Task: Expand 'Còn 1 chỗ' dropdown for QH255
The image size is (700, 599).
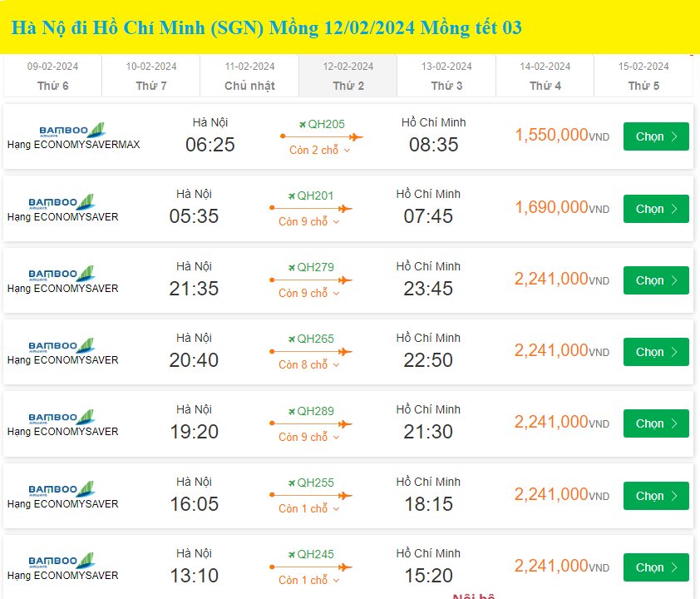Action: click(309, 509)
